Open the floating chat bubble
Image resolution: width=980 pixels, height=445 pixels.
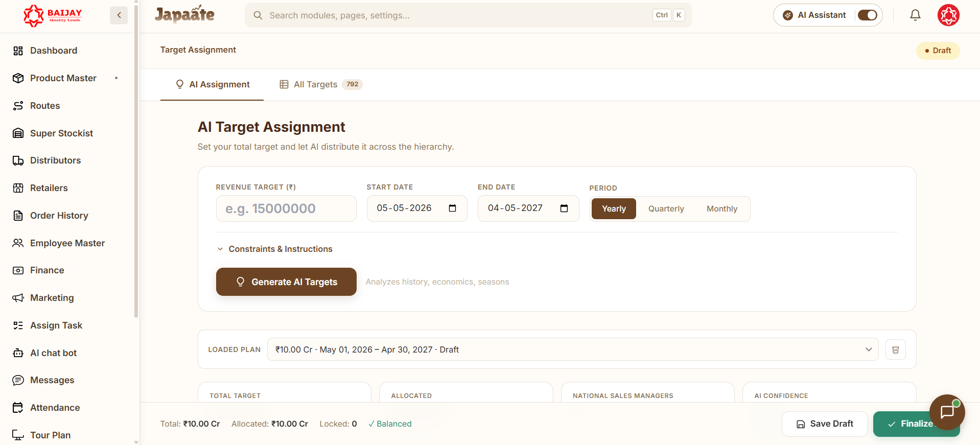coord(947,412)
